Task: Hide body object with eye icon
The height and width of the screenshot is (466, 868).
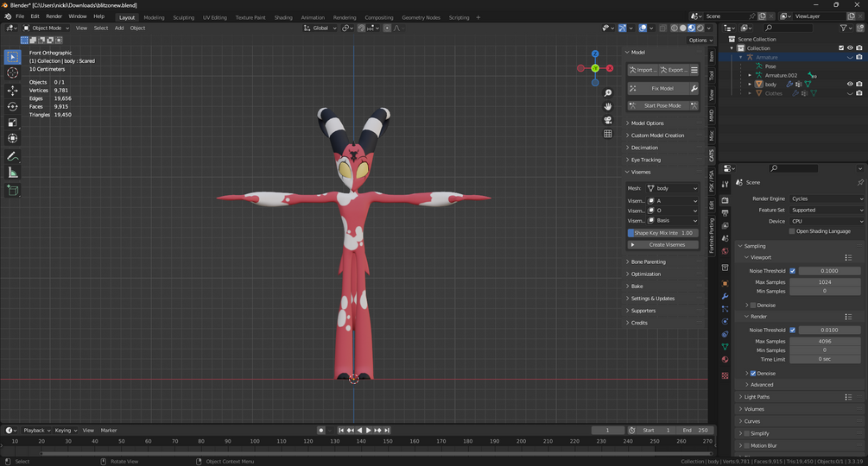Action: tap(850, 84)
